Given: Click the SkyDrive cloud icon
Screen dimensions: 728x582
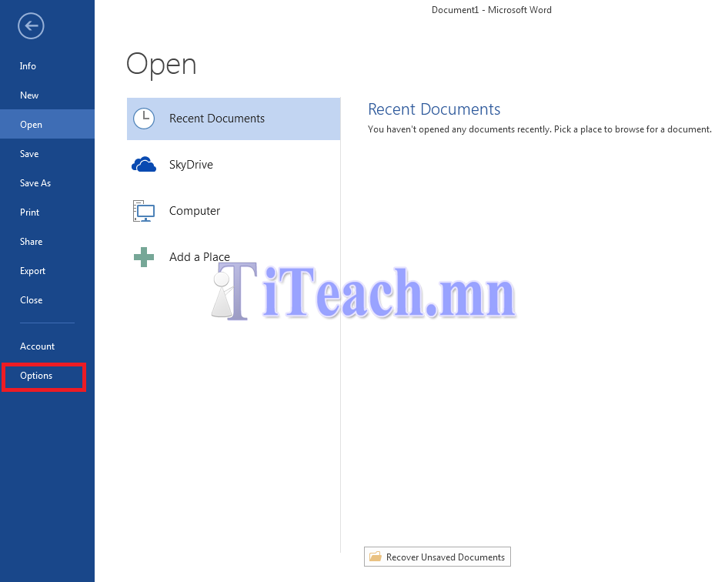Looking at the screenshot, I should tap(144, 165).
